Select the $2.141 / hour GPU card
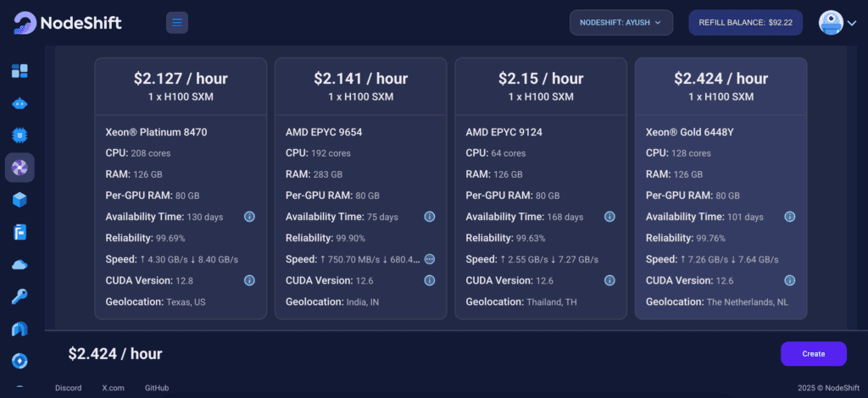868x398 pixels. point(360,189)
